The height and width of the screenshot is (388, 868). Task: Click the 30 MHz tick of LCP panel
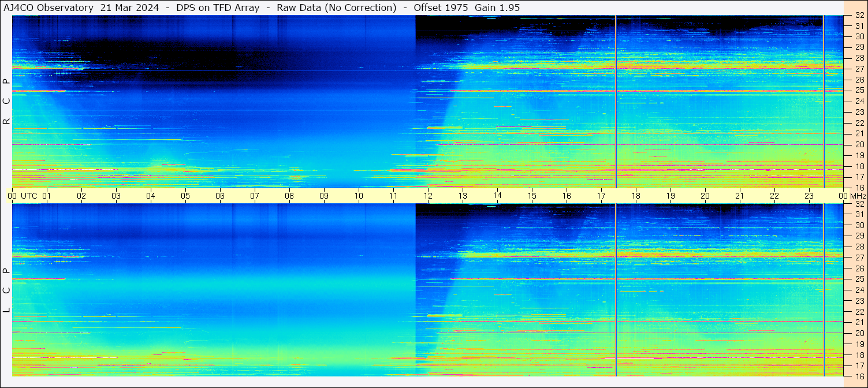coord(859,225)
